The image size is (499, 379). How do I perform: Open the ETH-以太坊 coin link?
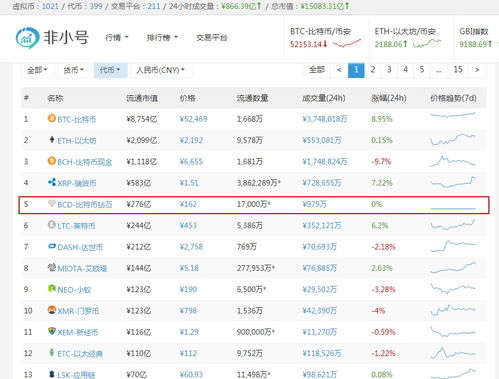(x=77, y=141)
